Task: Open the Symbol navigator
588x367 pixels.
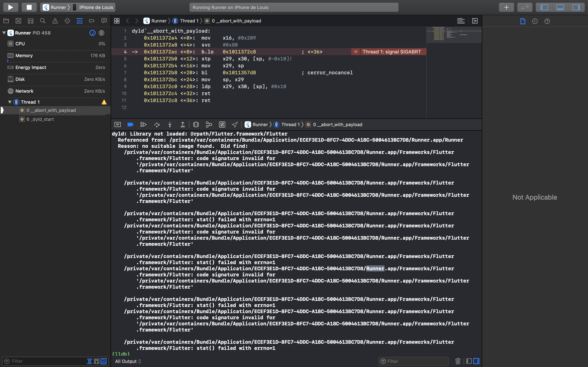Action: tap(31, 21)
